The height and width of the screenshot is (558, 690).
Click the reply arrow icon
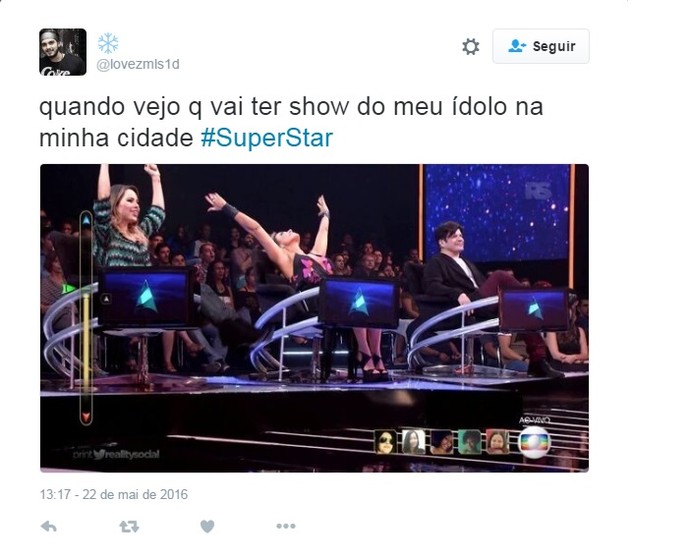point(48,526)
